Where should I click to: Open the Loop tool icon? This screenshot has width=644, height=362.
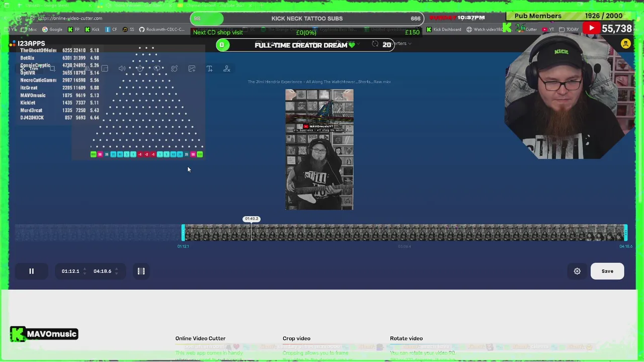157,68
